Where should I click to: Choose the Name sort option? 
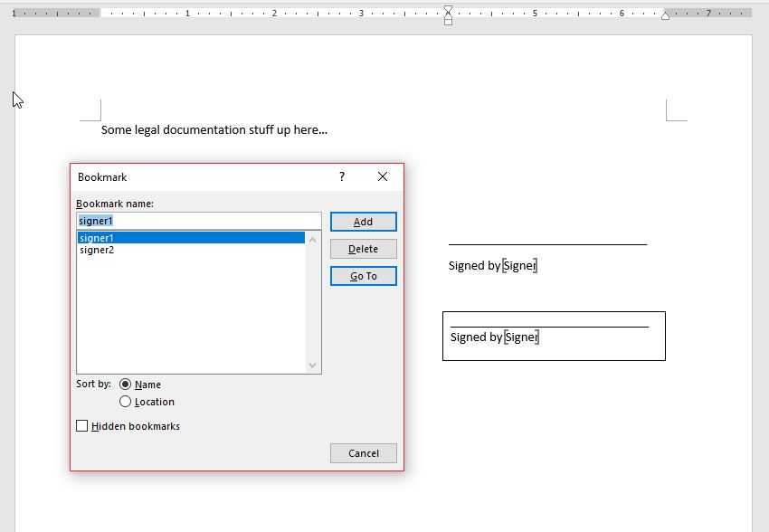(126, 385)
